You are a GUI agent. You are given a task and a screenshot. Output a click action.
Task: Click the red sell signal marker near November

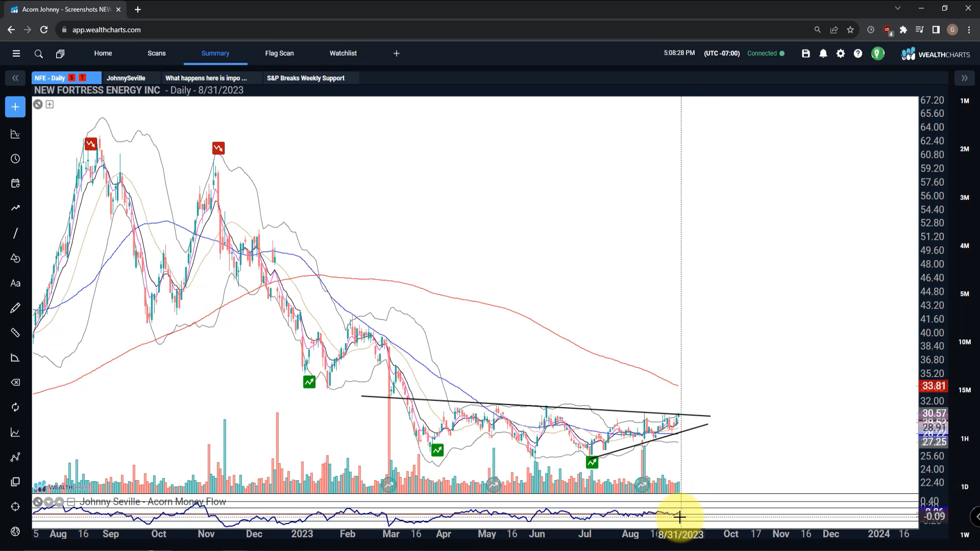(218, 148)
